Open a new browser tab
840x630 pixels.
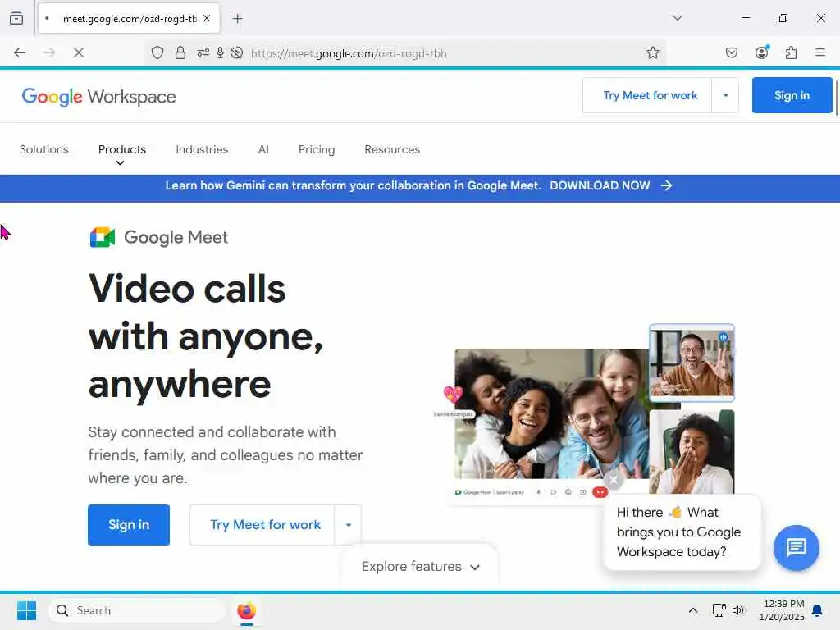(x=237, y=19)
